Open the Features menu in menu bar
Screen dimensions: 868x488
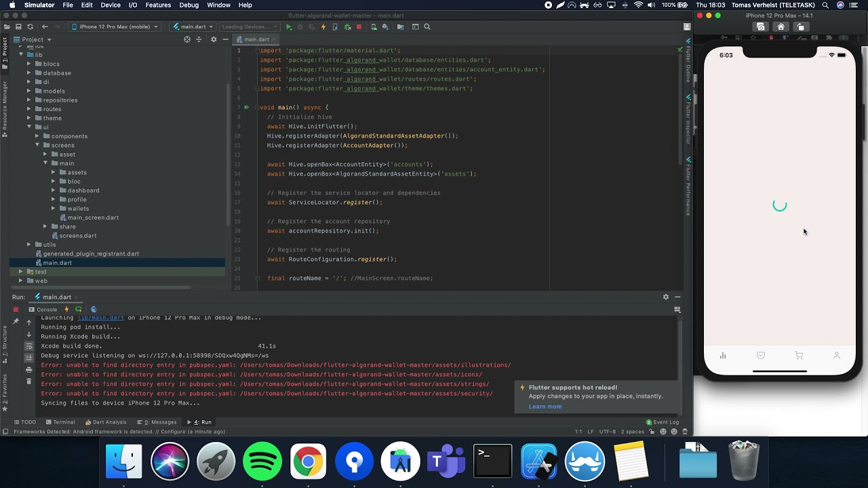coord(158,5)
